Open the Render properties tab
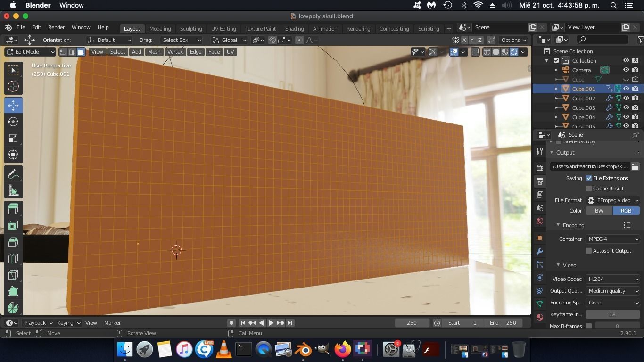Screen dimensions: 644x362 coord(540,168)
